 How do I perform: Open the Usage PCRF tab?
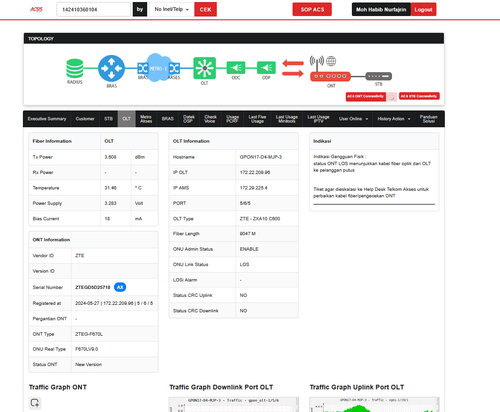(232, 119)
